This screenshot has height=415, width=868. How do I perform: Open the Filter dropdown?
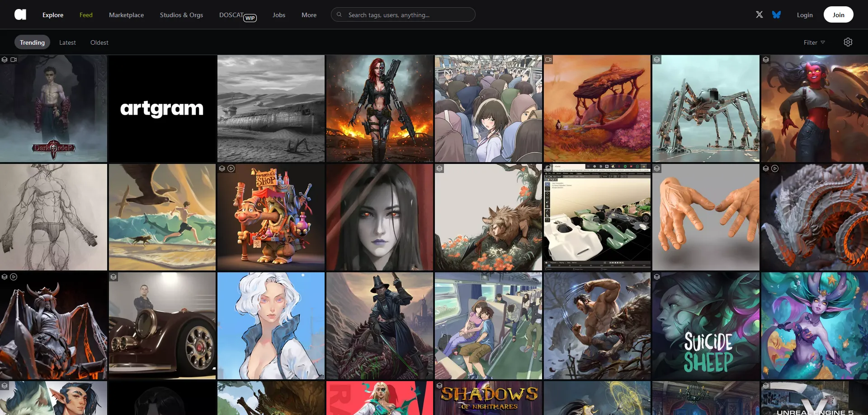(x=813, y=42)
